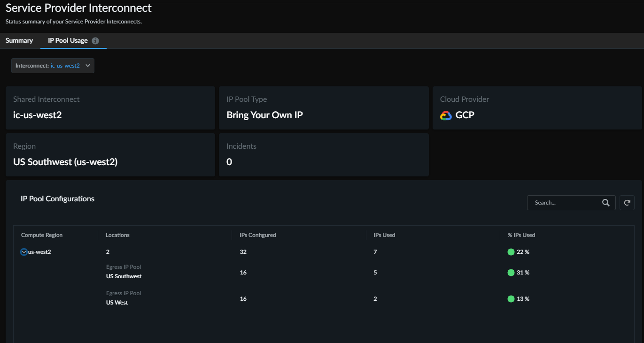Click the info icon beside IP Pool Usage

coord(95,41)
